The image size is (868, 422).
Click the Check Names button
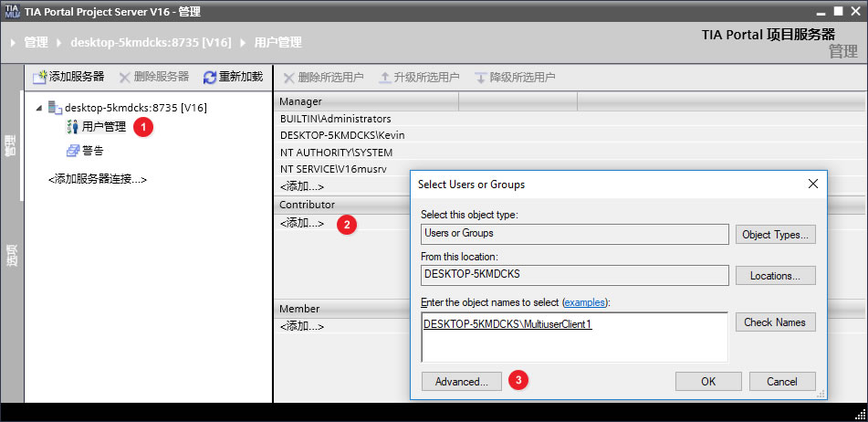(x=776, y=322)
